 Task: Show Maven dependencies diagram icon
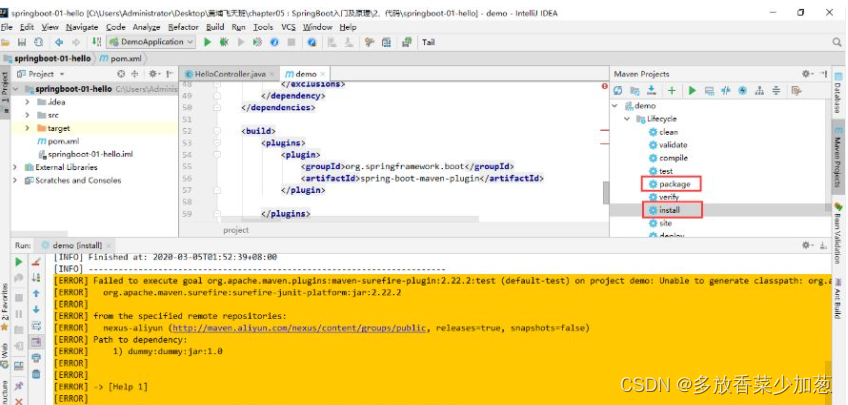759,91
